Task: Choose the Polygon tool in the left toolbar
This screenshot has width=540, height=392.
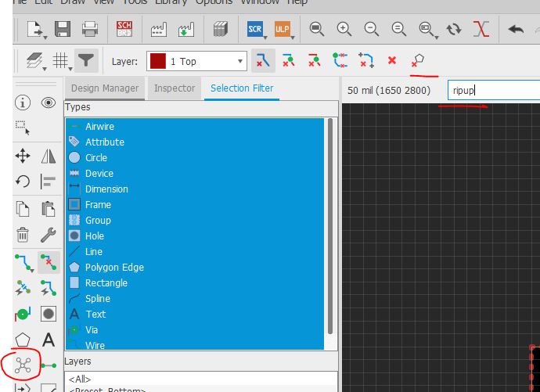Action: click(23, 340)
